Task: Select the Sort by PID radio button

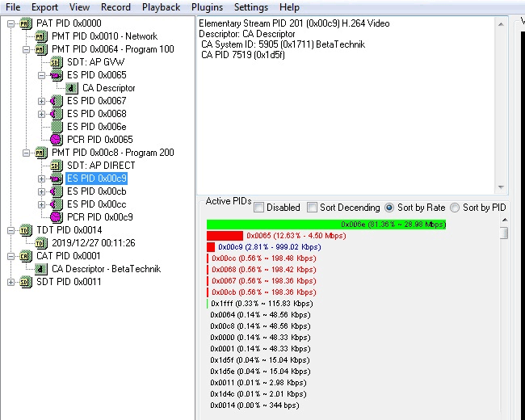Action: 455,208
